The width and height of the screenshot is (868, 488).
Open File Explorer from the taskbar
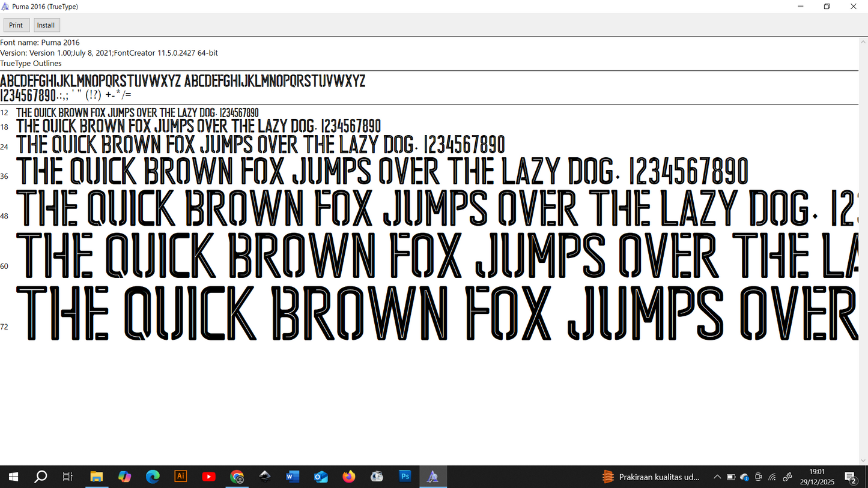(97, 477)
